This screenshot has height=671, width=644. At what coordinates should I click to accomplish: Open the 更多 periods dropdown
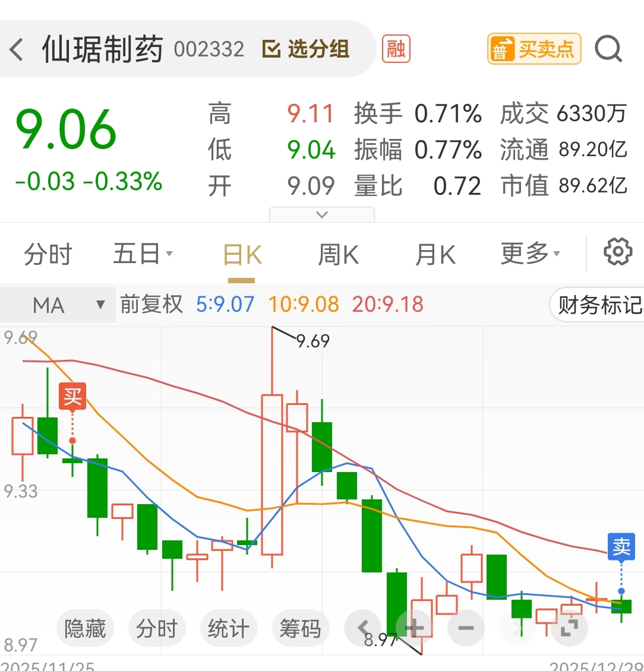tap(530, 254)
